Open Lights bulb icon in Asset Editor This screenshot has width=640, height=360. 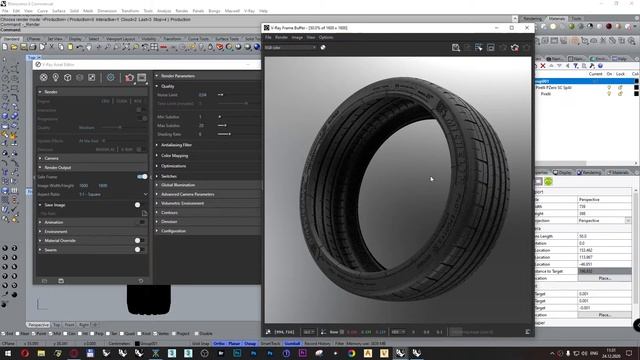click(x=56, y=78)
